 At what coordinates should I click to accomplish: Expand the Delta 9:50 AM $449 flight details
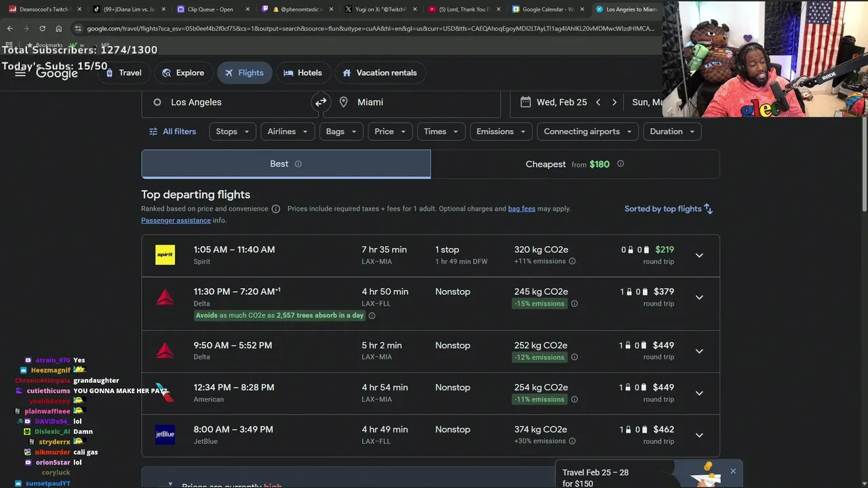699,351
